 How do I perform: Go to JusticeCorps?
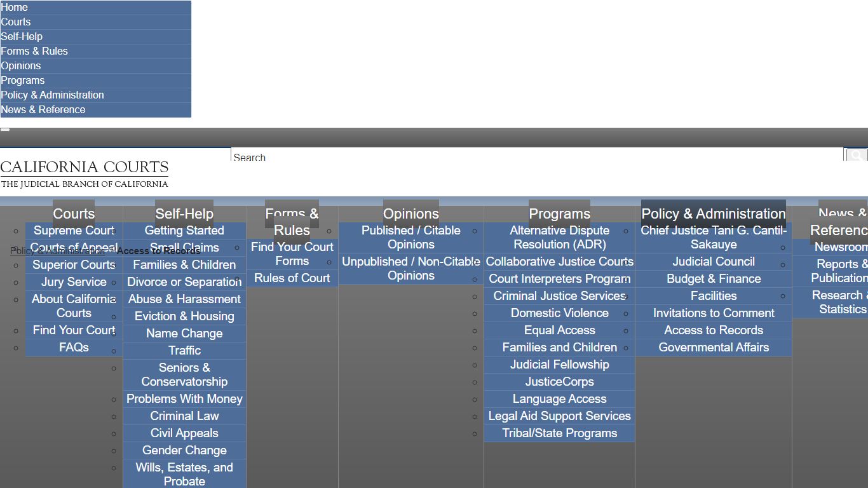tap(560, 382)
